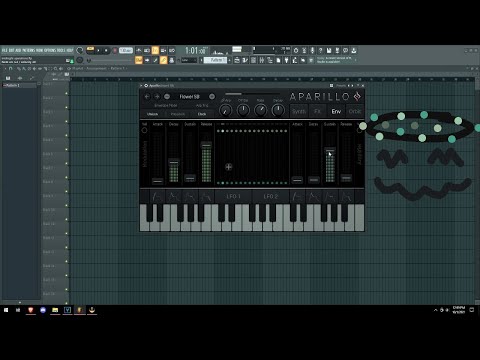Viewport: 480px width, 360px height.
Task: Toggle wait for input recording icon
Action: pyautogui.click(x=147, y=50)
